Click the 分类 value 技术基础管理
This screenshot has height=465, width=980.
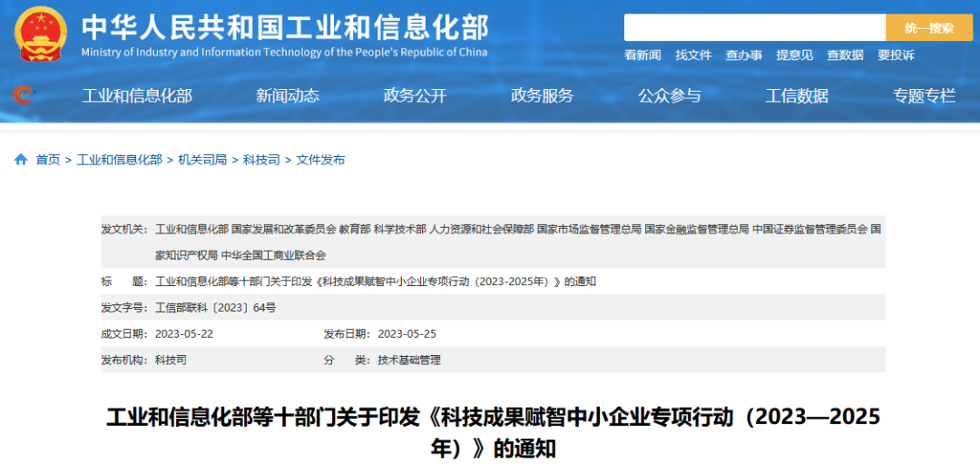[x=409, y=360]
